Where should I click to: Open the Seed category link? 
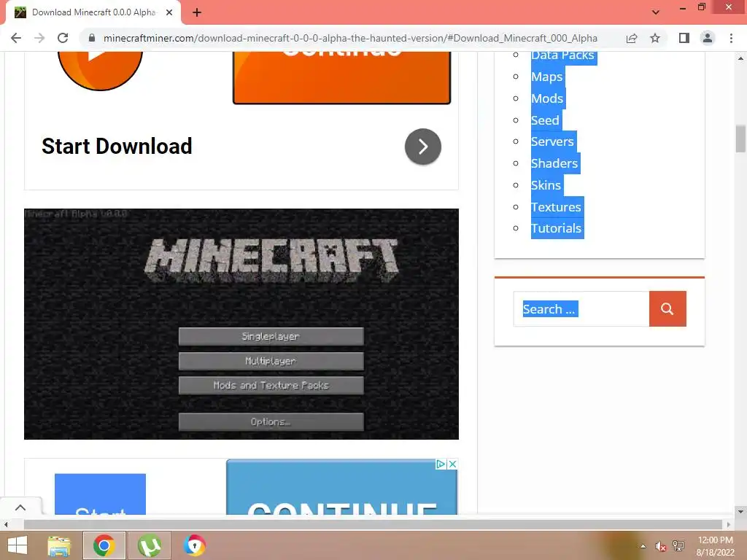point(545,120)
